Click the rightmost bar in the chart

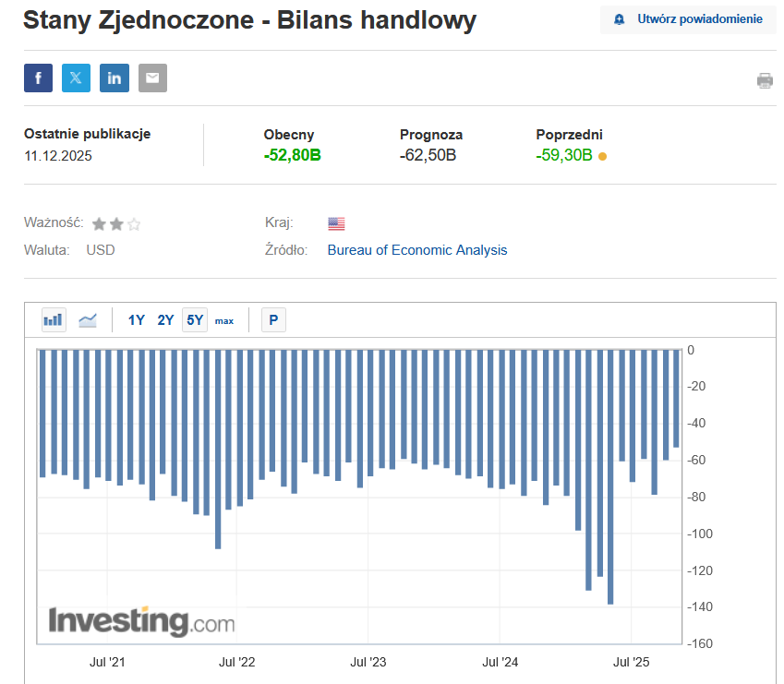click(676, 397)
